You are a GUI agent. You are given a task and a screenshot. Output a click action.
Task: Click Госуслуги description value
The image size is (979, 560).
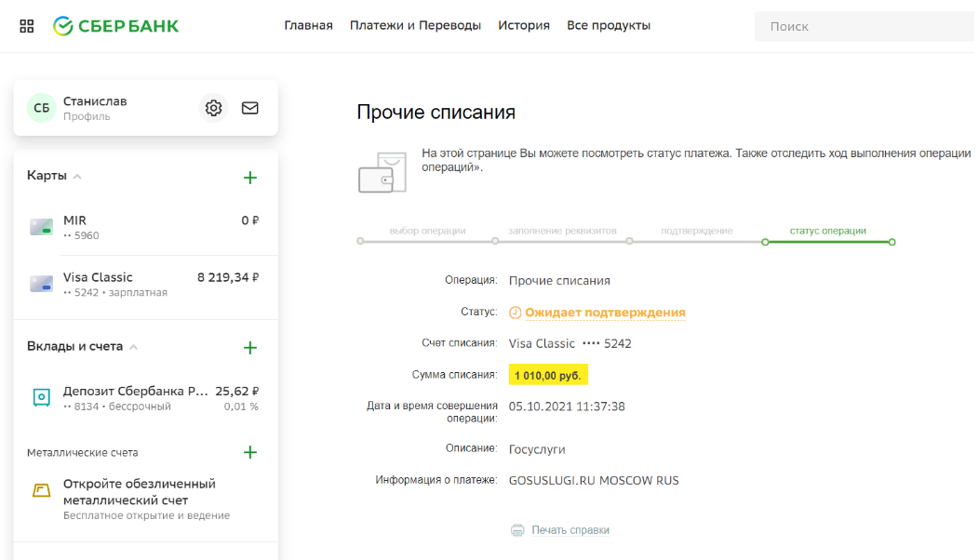click(537, 449)
